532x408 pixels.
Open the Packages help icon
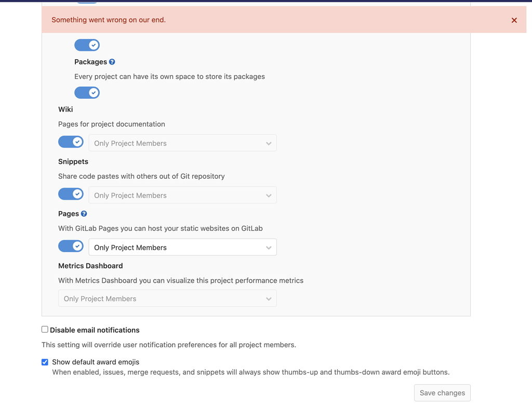click(x=113, y=61)
